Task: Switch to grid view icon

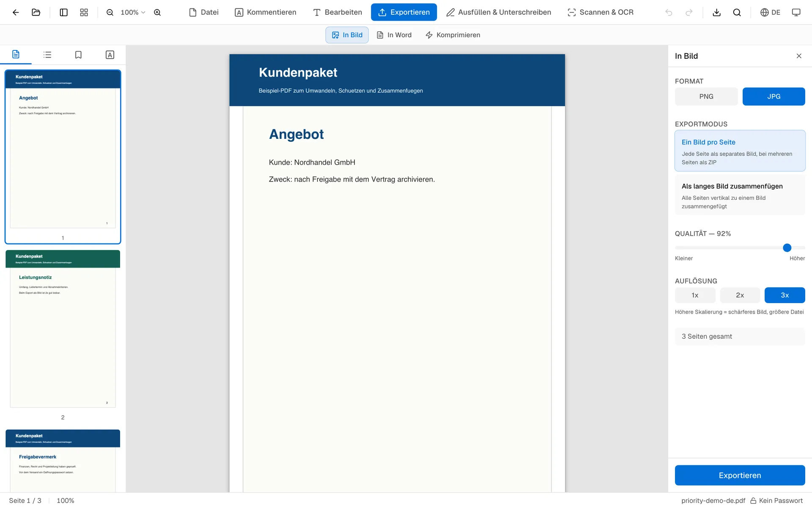Action: [x=84, y=12]
